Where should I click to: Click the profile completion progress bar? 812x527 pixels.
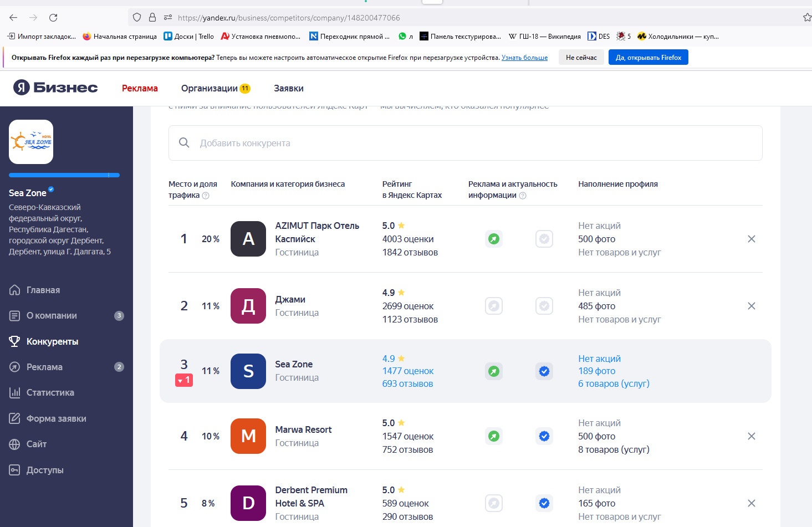click(64, 175)
